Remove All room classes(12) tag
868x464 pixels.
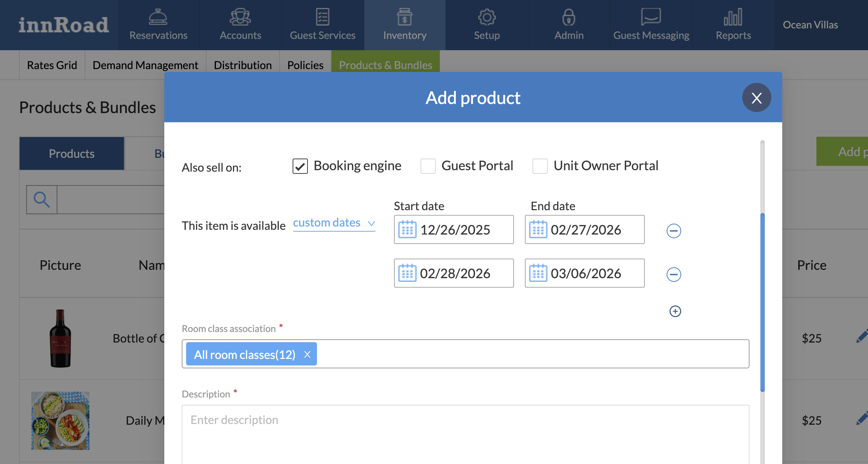pyautogui.click(x=308, y=354)
